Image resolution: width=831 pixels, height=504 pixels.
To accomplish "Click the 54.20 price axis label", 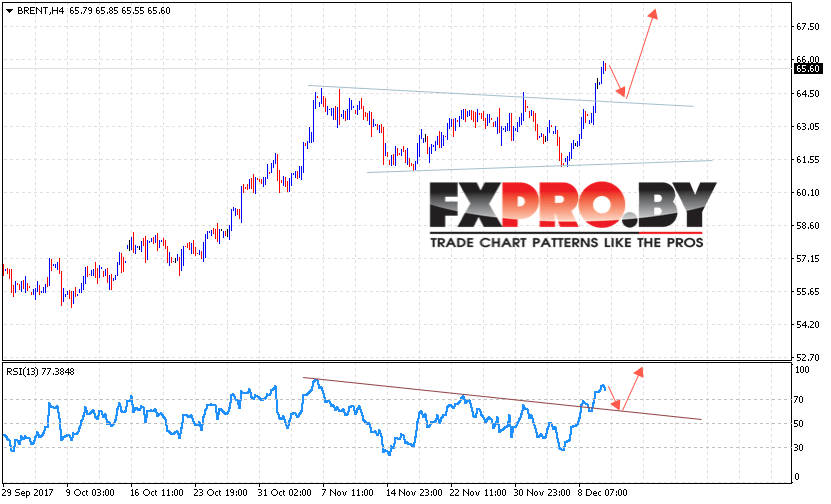I will [808, 325].
